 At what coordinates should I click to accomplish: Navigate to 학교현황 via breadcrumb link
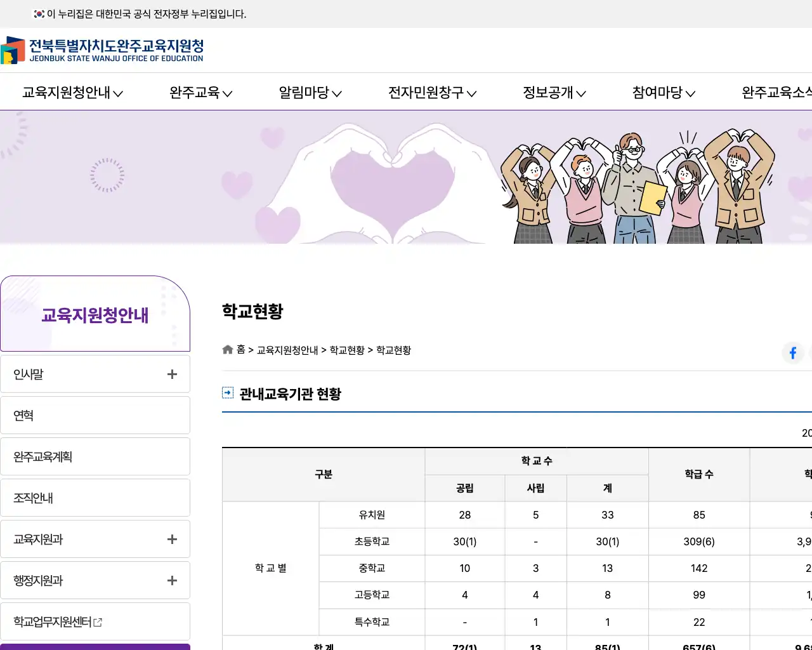point(346,350)
